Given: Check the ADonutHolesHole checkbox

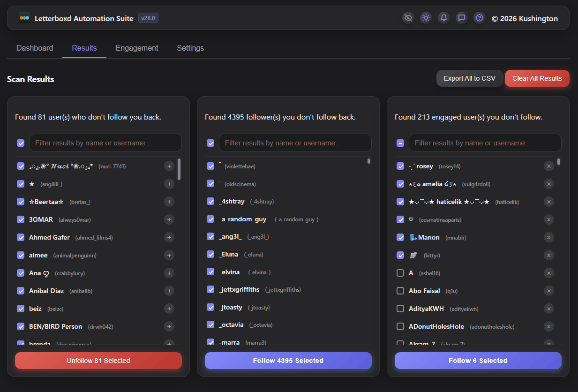Looking at the screenshot, I should [x=400, y=326].
